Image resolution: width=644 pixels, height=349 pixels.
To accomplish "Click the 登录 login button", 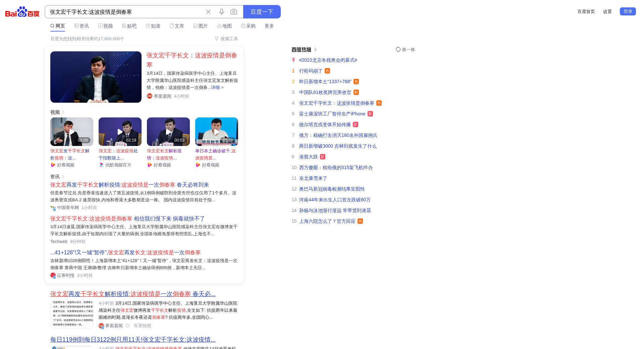I will click(628, 11).
